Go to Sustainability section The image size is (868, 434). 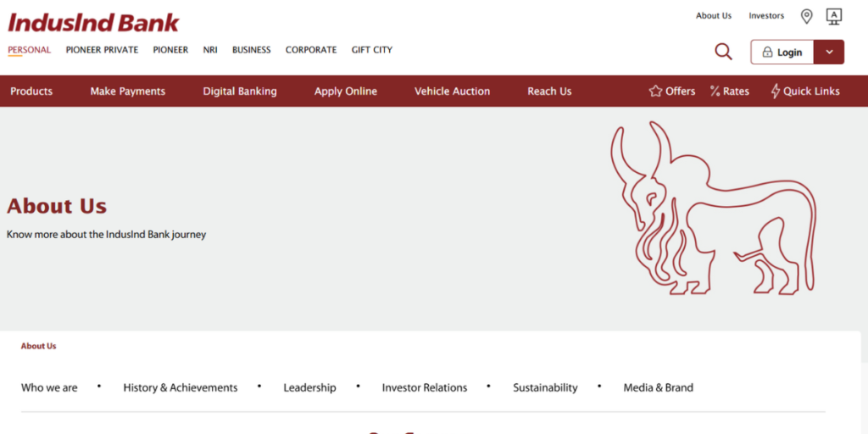pyautogui.click(x=545, y=387)
